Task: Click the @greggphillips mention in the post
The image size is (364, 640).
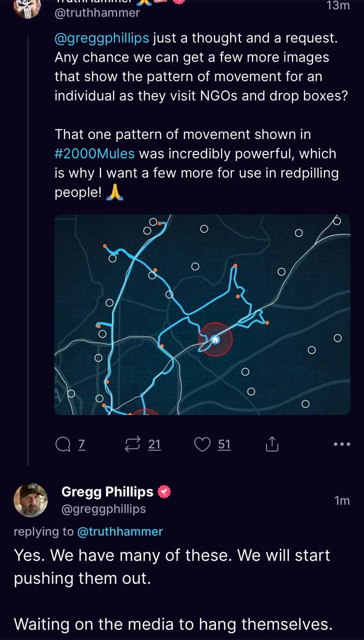Action: 101,38
